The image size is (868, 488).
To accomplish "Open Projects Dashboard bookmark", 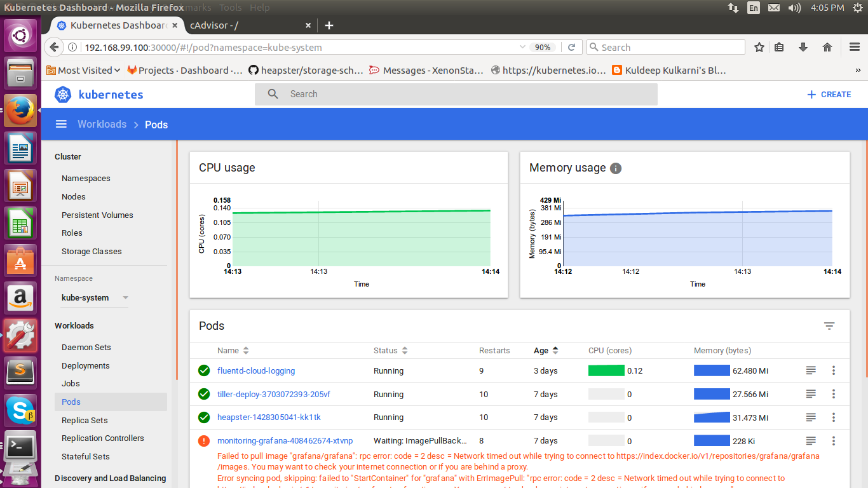I will point(185,71).
